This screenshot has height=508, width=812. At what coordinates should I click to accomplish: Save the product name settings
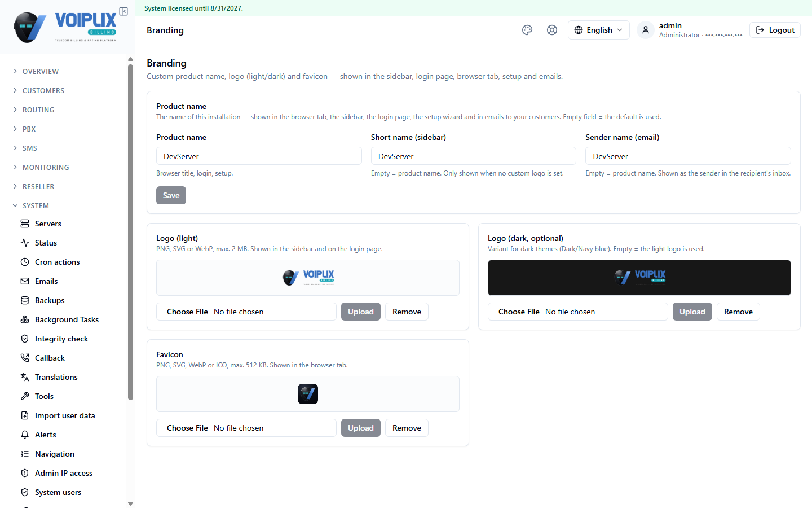point(171,195)
